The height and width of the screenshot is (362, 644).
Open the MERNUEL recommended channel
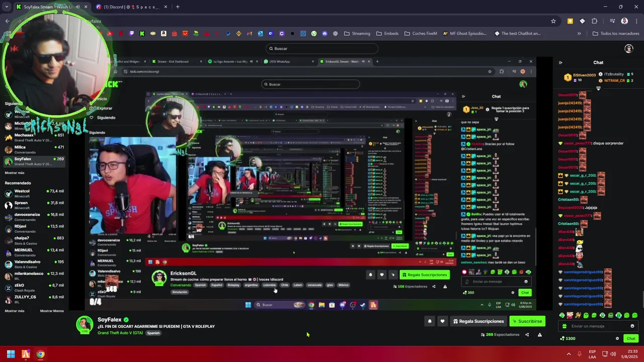(x=34, y=252)
